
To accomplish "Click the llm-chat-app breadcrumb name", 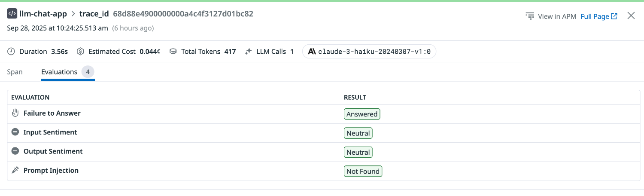I will click(43, 14).
